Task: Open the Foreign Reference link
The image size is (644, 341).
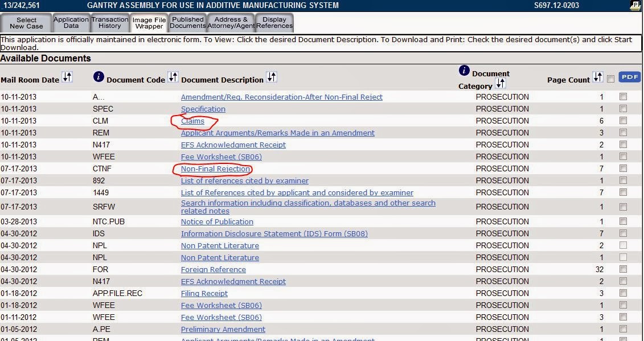Action: tap(214, 269)
